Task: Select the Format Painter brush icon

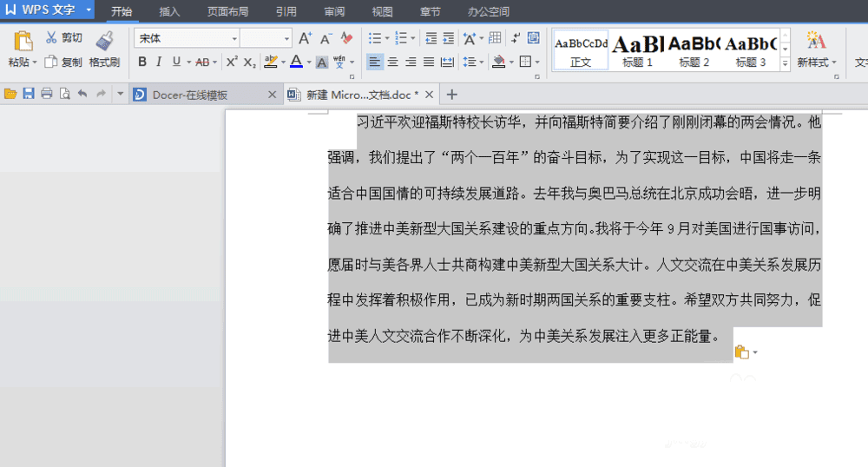Action: [x=105, y=41]
